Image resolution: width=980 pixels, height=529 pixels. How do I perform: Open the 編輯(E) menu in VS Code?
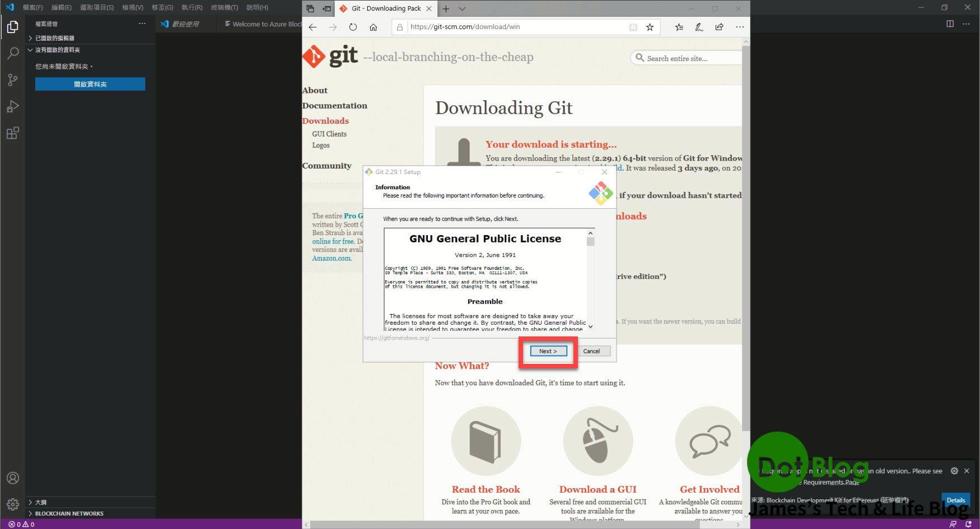61,7
